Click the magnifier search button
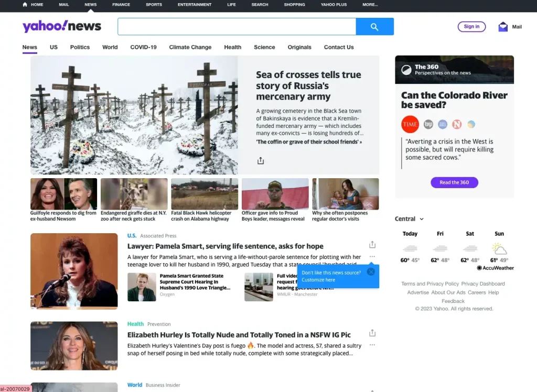The width and height of the screenshot is (537, 392). pyautogui.click(x=374, y=26)
